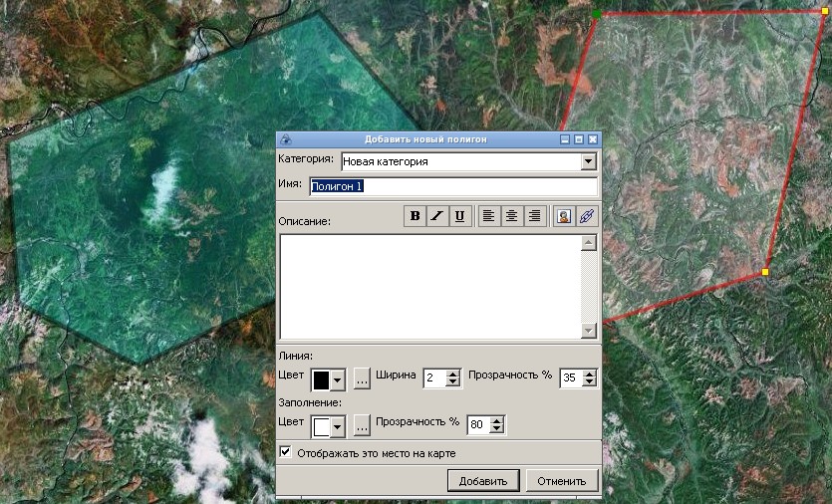Click the black line color swatch

coord(322,379)
